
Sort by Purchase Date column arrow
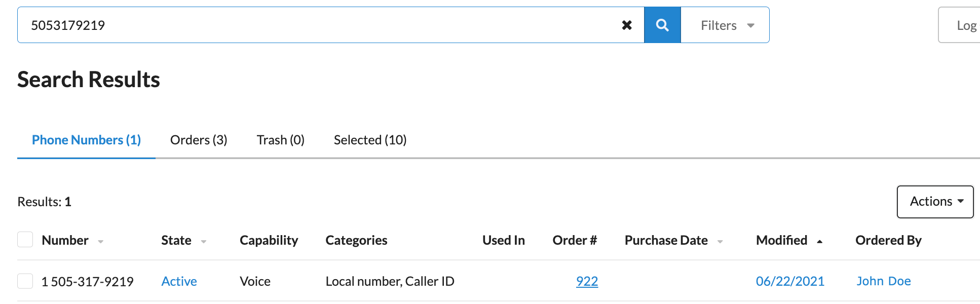click(x=720, y=242)
